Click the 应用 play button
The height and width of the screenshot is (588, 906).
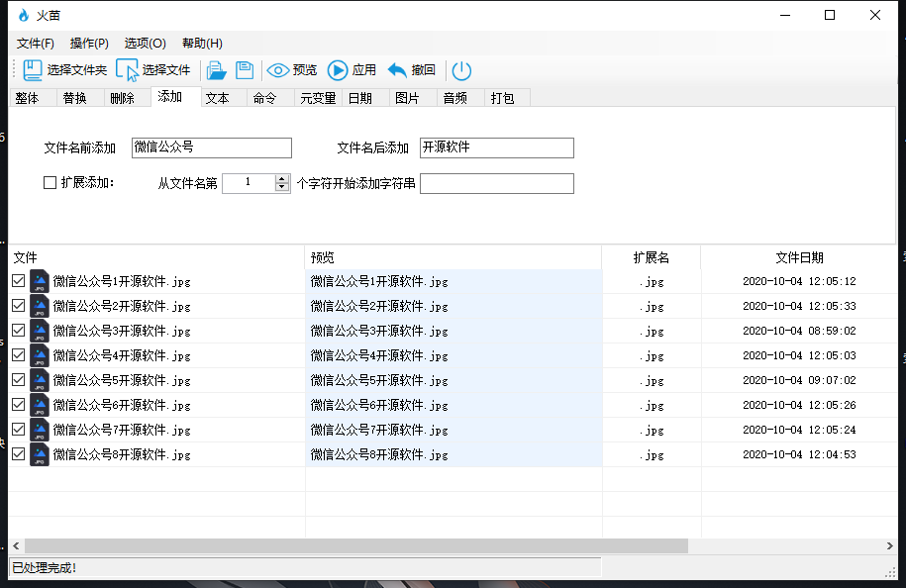(x=352, y=70)
